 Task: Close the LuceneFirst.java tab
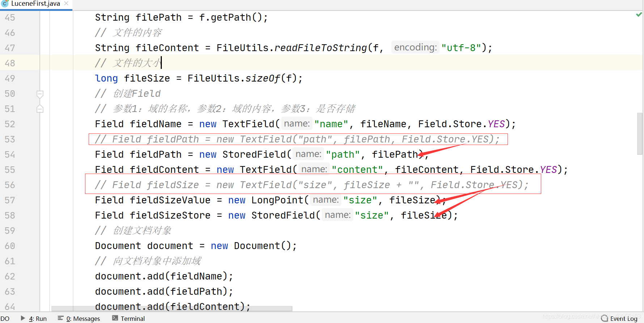click(66, 3)
